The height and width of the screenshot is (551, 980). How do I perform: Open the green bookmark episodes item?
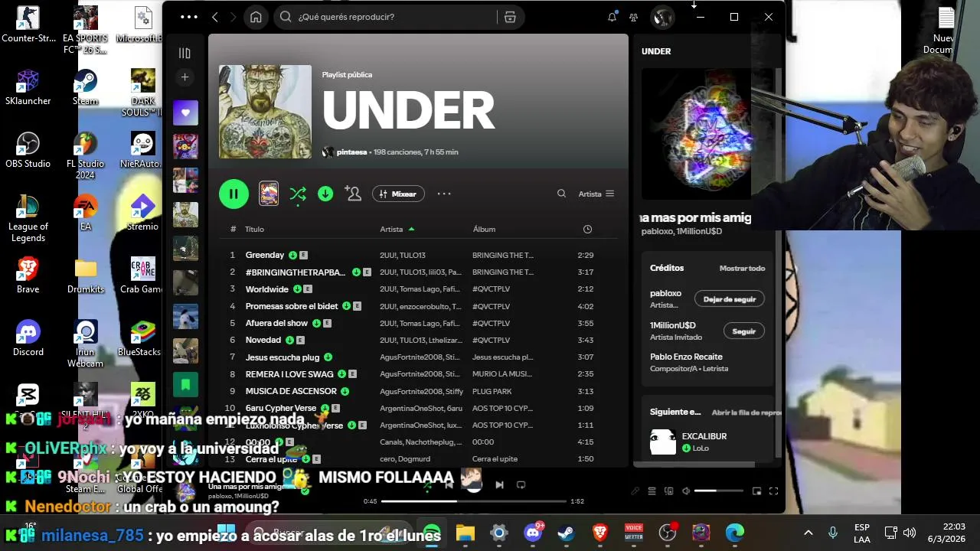point(185,384)
